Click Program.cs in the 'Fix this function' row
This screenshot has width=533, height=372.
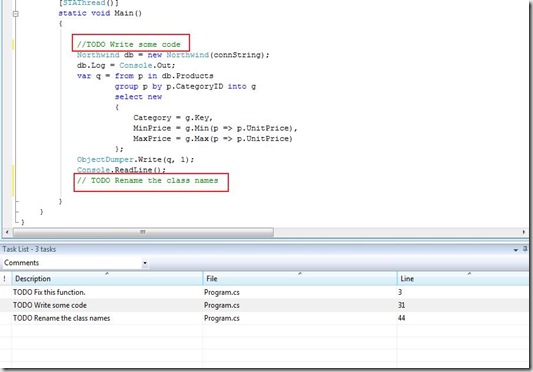pyautogui.click(x=222, y=292)
